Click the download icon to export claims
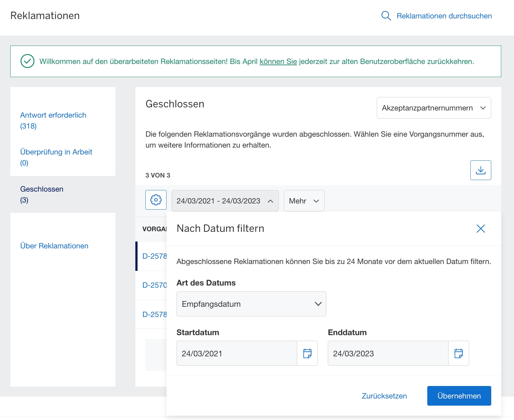The width and height of the screenshot is (514, 420). [x=481, y=170]
